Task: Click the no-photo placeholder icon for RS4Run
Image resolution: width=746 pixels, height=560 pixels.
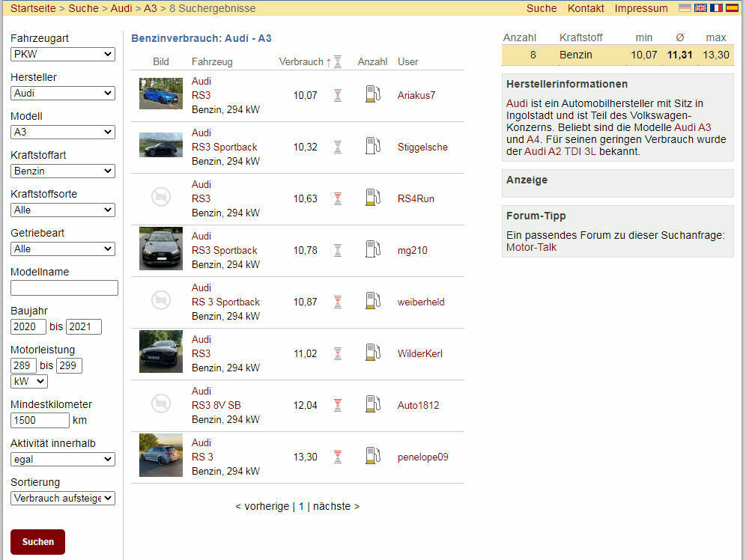Action: click(160, 198)
